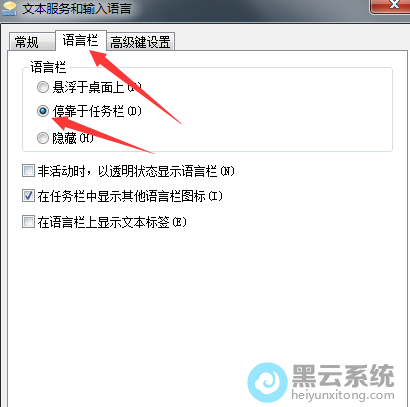
Task: Click the 在语言栏上显示文本标签(E) label text
Action: (x=112, y=222)
